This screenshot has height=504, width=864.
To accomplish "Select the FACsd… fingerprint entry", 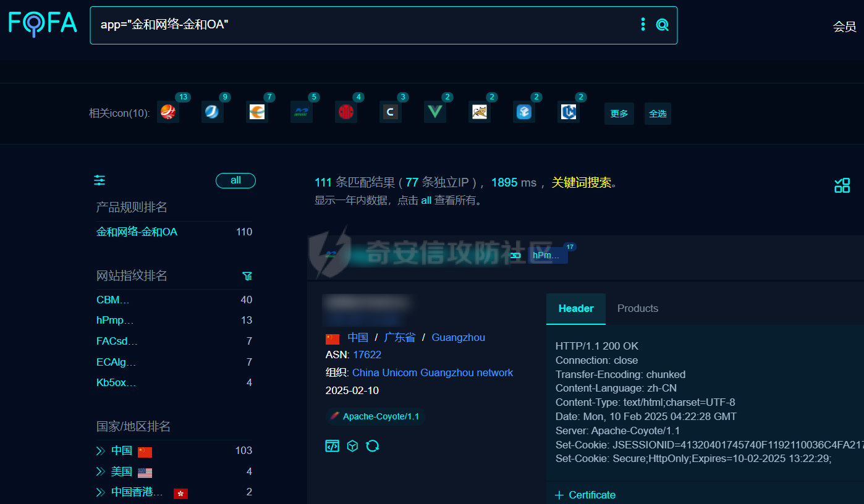I will click(117, 341).
